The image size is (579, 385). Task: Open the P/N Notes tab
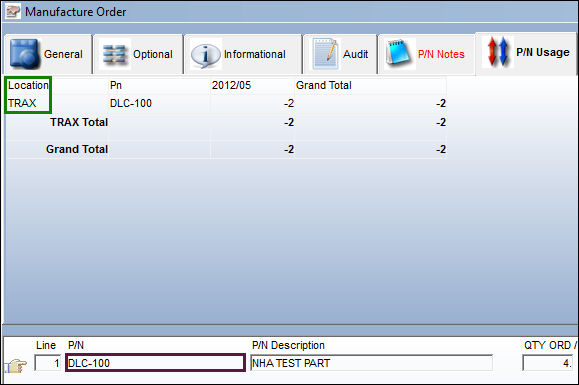[x=426, y=54]
